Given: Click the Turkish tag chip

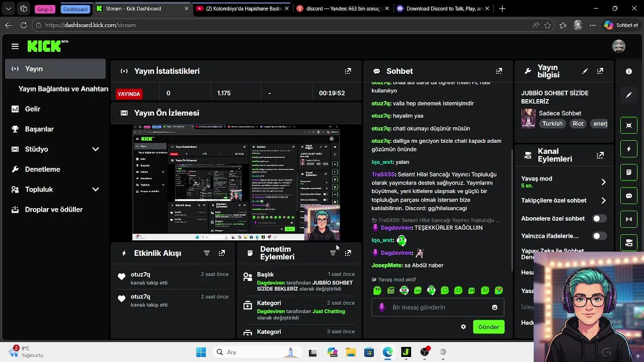Looking at the screenshot, I should (552, 124).
